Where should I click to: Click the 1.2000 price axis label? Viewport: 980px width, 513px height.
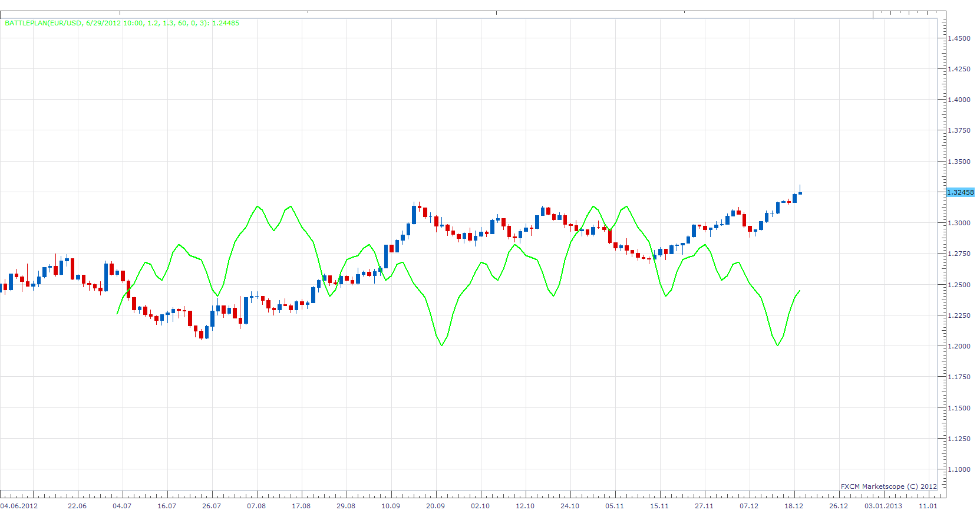(959, 346)
